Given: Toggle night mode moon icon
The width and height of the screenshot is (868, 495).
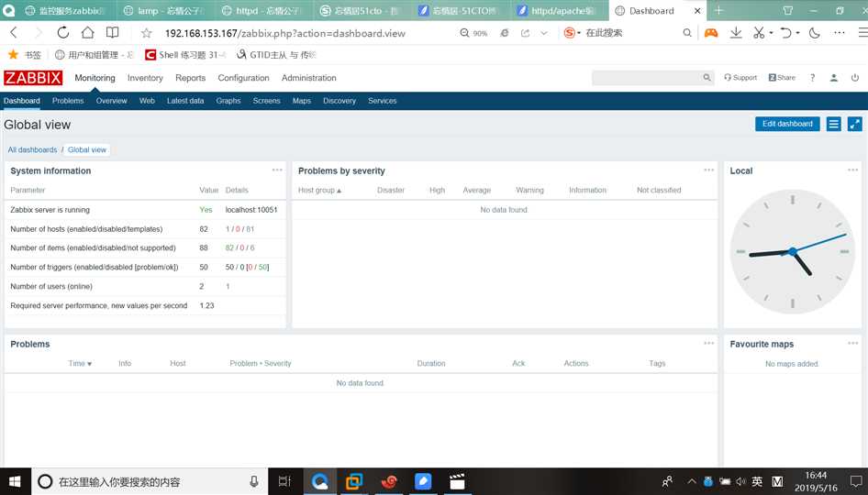Looking at the screenshot, I should point(814,33).
